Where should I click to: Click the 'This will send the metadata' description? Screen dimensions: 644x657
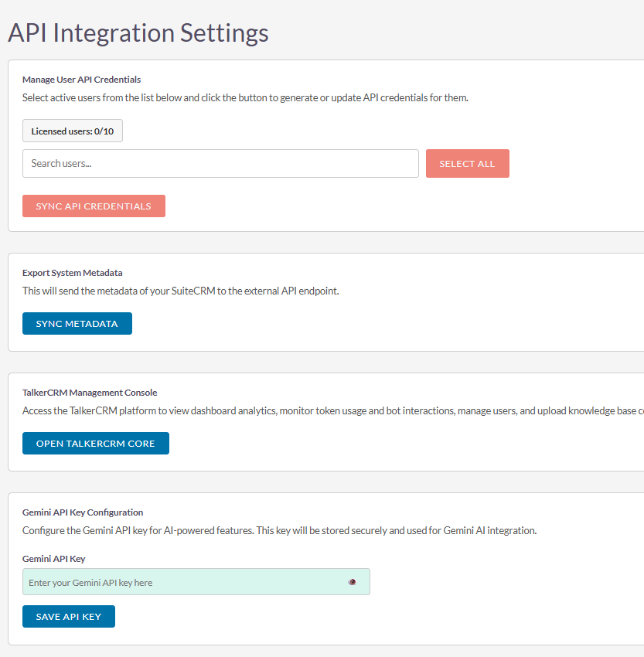pyautogui.click(x=181, y=291)
